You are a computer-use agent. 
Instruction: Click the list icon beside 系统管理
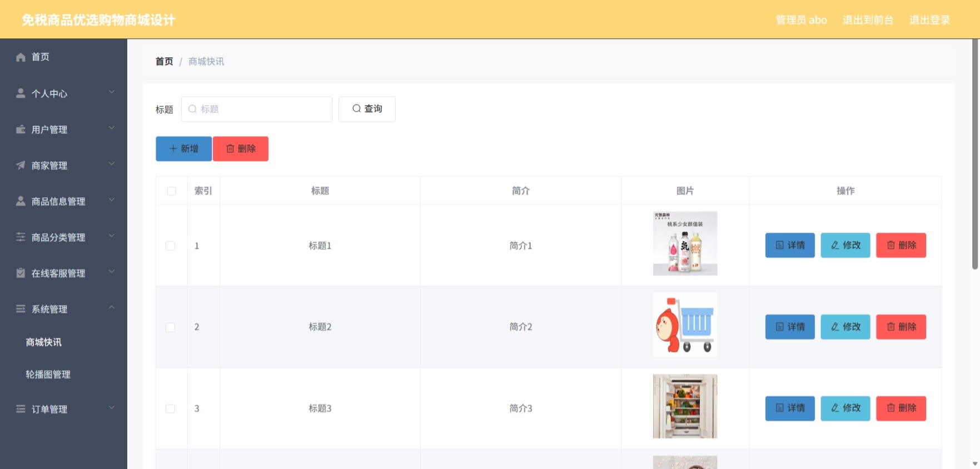[x=21, y=309]
